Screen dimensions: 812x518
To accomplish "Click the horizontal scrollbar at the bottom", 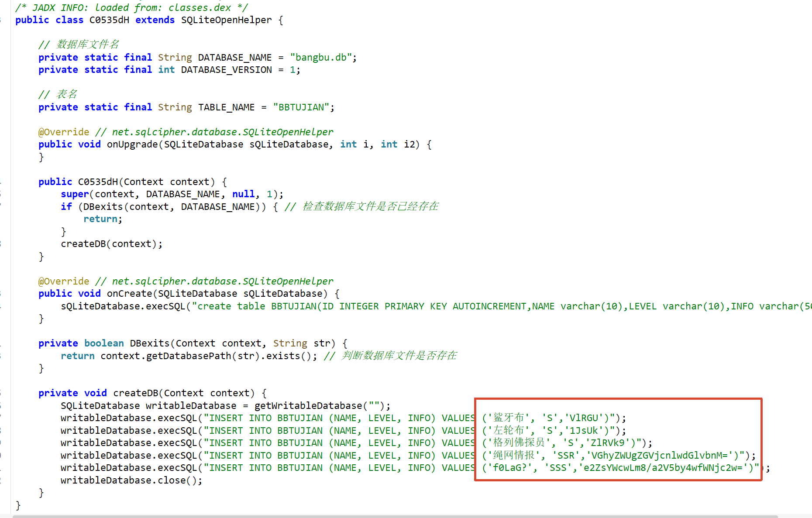I will [395, 516].
